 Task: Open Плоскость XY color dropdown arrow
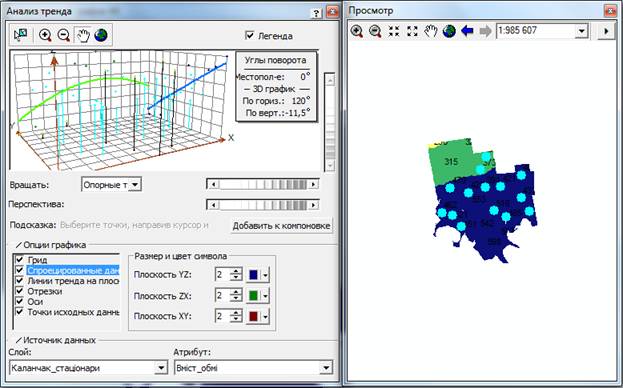pyautogui.click(x=265, y=317)
